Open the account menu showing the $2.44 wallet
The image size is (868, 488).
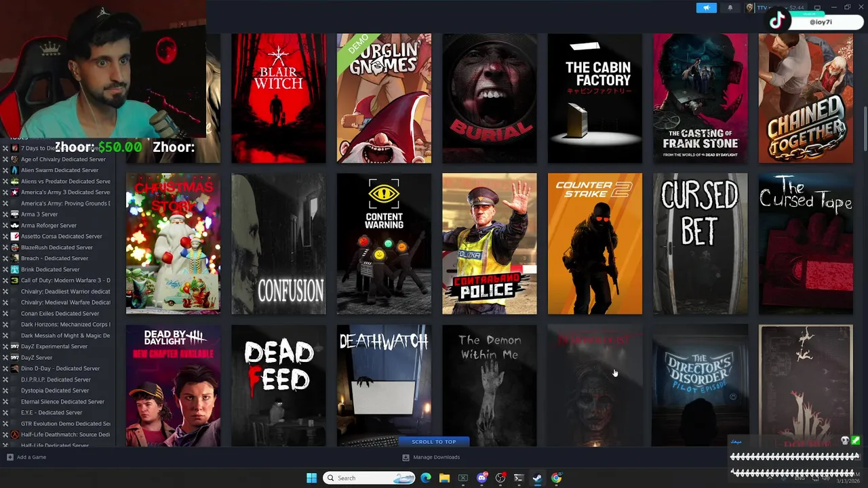point(775,7)
